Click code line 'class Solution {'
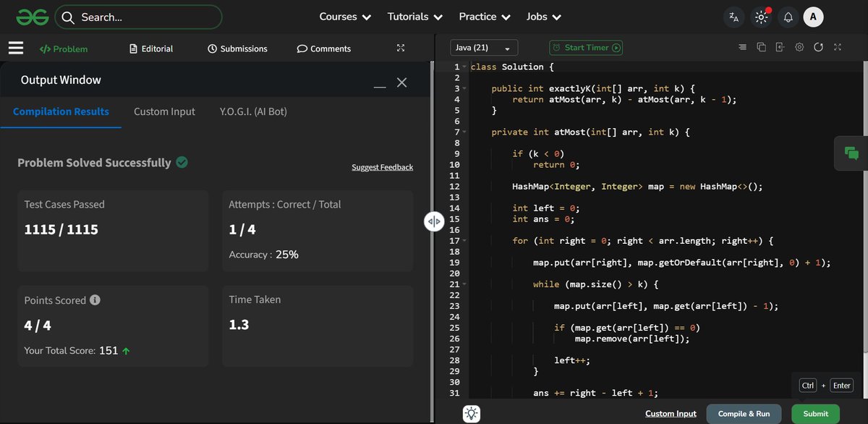 point(512,67)
